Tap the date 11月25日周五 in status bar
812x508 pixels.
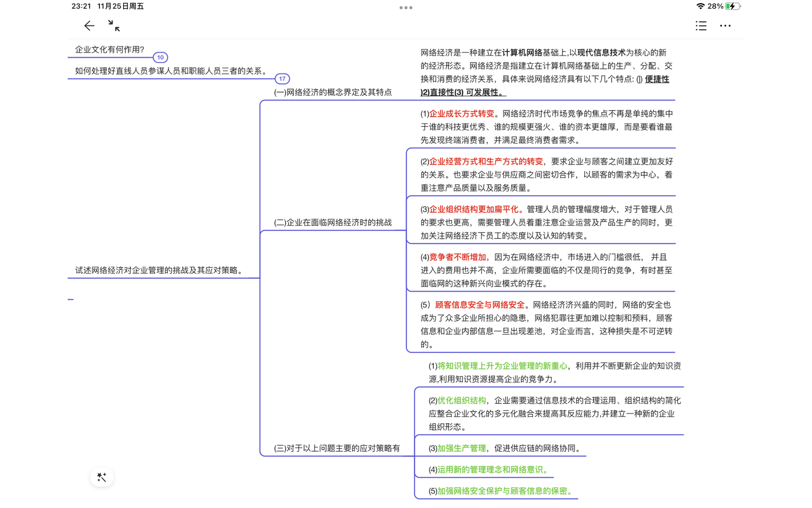pos(121,6)
